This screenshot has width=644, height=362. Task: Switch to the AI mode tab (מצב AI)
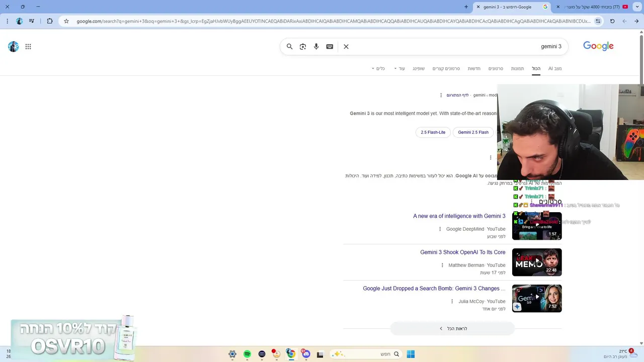555,68
